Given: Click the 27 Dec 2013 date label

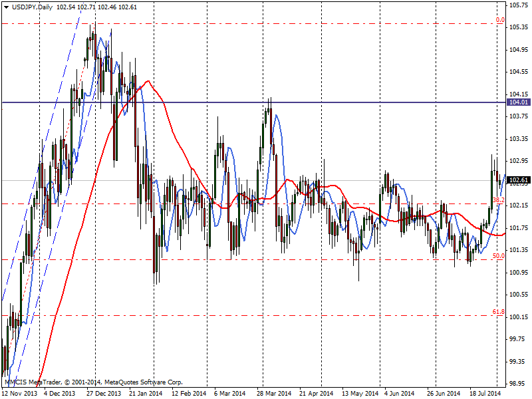Looking at the screenshot, I should [x=104, y=393].
